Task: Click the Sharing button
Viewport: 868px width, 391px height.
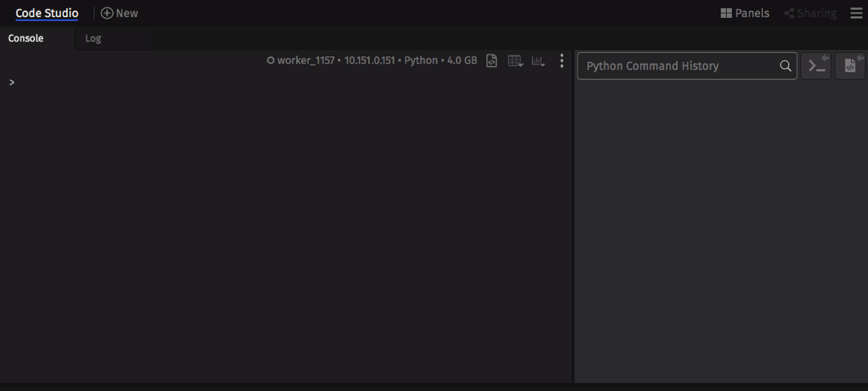Action: coord(810,13)
